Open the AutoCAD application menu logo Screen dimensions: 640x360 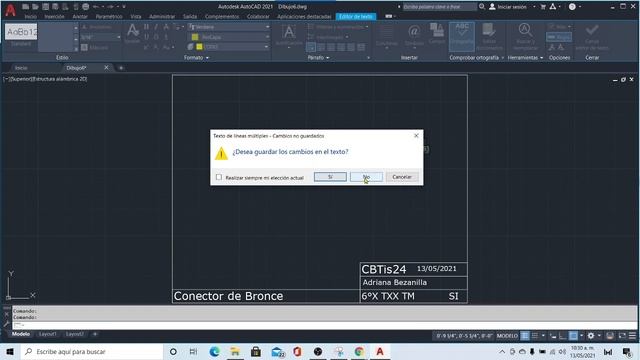click(10, 10)
